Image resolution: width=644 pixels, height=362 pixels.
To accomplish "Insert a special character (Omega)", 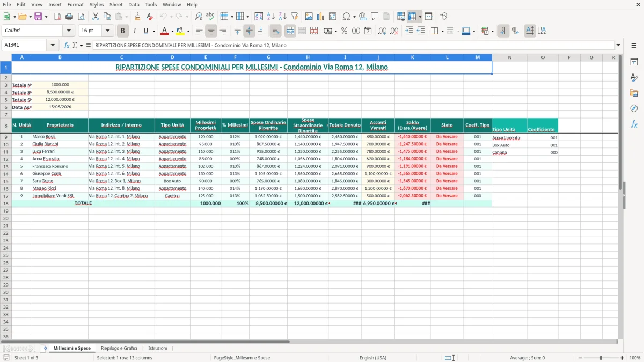I will [x=346, y=17].
